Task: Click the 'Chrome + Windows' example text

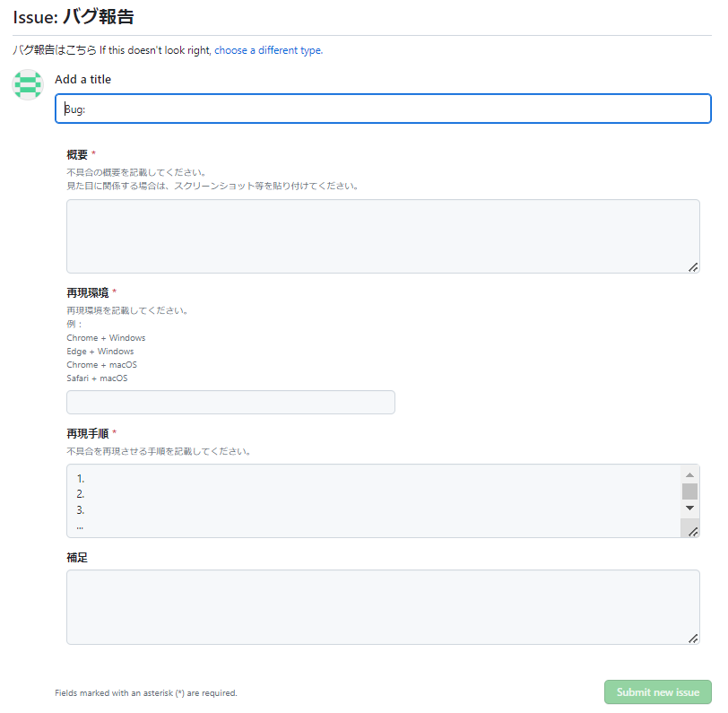Action: [x=106, y=338]
